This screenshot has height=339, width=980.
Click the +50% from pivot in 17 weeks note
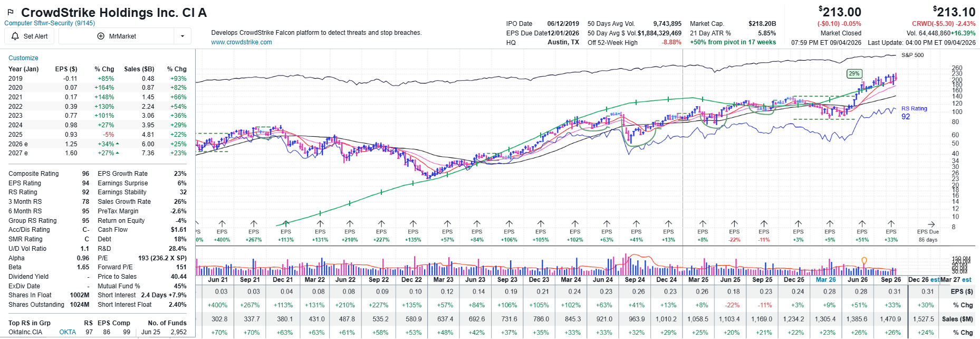tap(733, 42)
